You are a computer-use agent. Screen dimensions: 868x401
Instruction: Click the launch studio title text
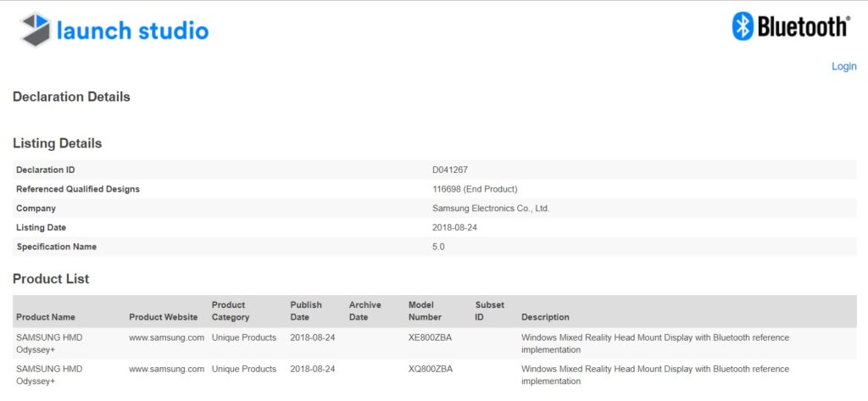(x=132, y=31)
